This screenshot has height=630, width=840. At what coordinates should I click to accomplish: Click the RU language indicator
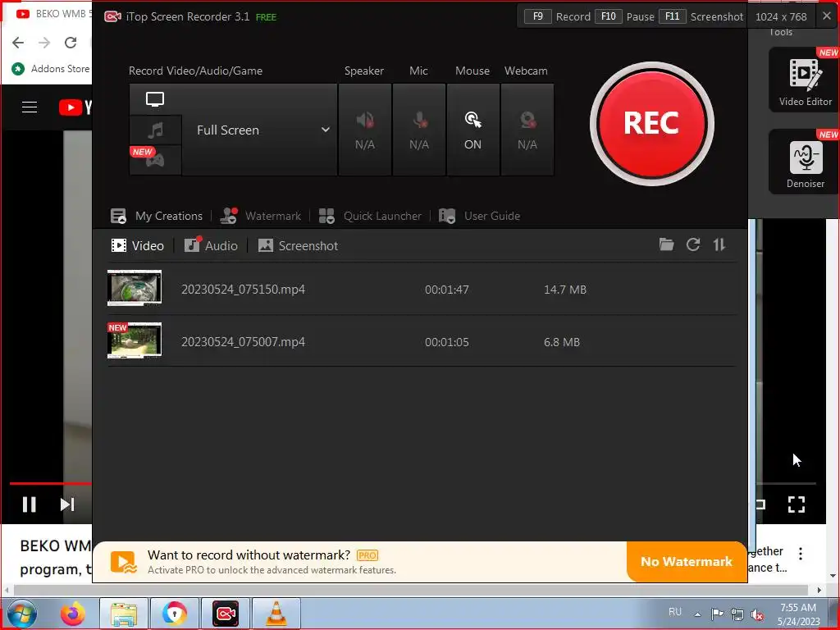(x=675, y=612)
